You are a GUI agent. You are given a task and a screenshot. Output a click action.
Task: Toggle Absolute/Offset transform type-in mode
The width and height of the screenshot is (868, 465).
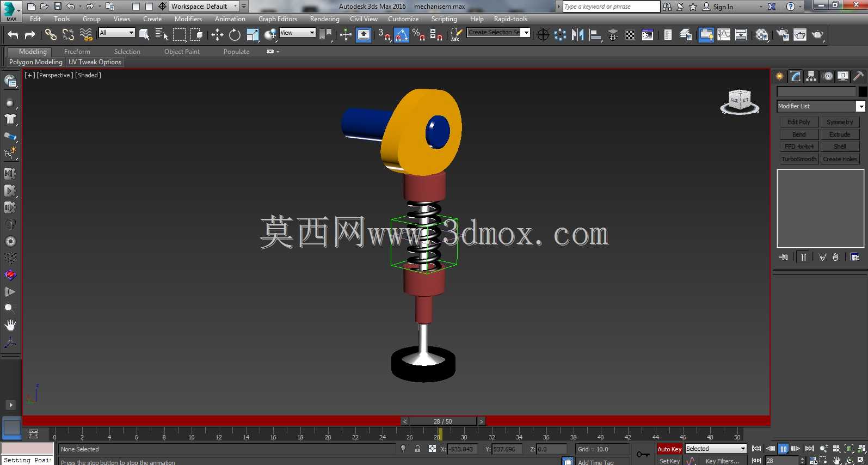pos(432,449)
